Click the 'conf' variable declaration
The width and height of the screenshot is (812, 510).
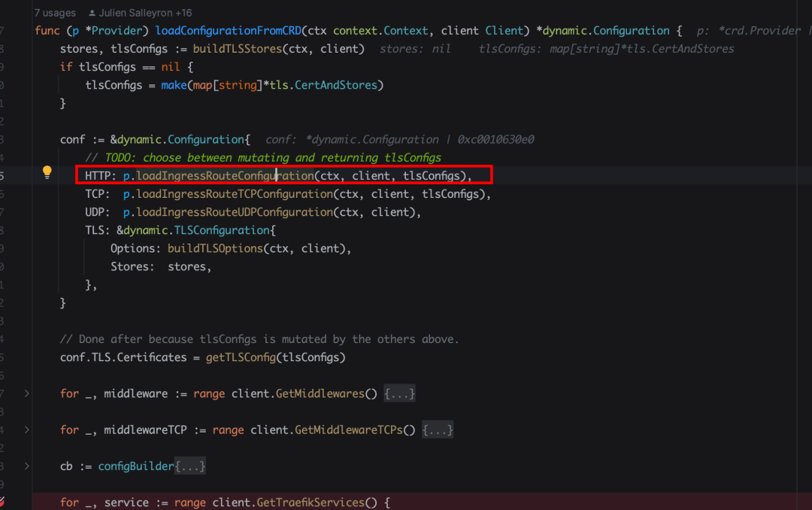click(72, 139)
